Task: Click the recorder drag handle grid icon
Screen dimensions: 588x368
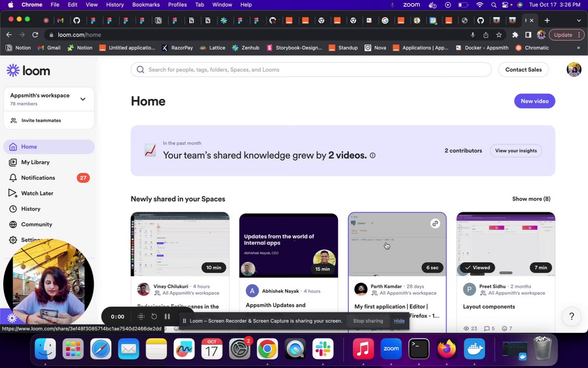Action: click(141, 316)
